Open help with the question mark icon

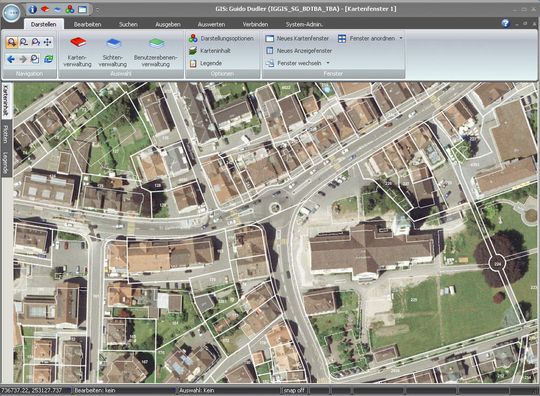pos(505,23)
